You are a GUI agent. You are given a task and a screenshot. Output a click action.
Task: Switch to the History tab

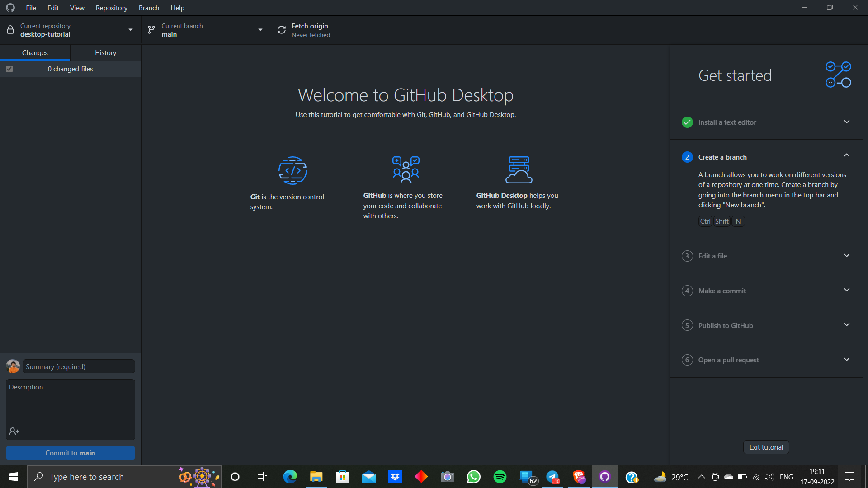[105, 52]
